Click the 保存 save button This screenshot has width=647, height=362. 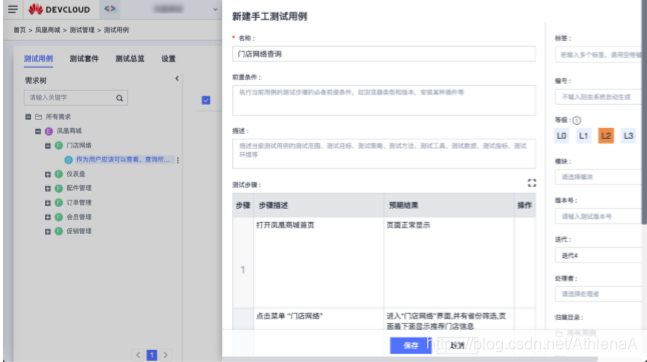point(411,345)
